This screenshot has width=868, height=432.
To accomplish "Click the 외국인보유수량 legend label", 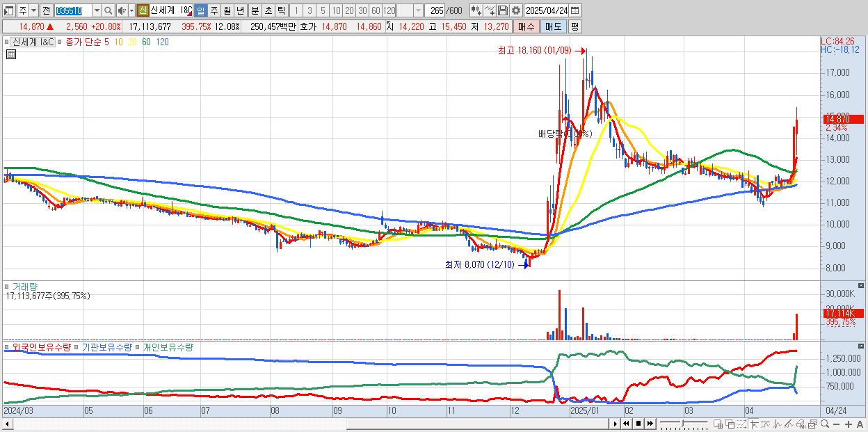I will 41,346.
